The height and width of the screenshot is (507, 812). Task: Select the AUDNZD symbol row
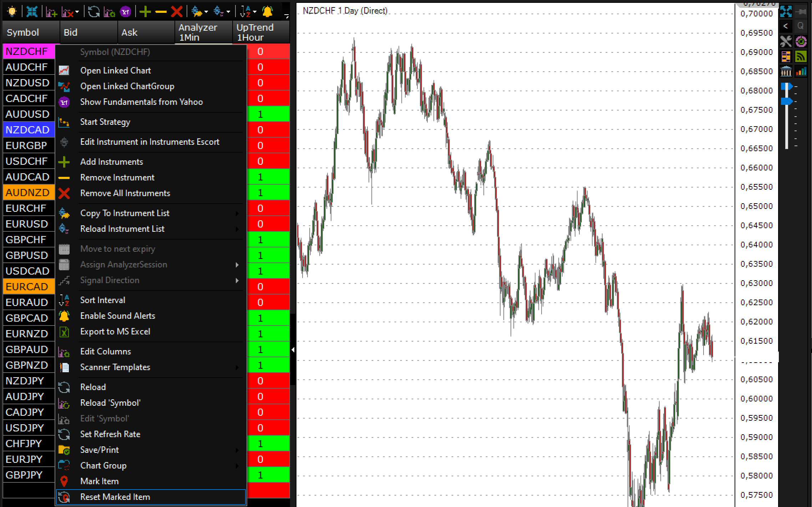[x=28, y=193]
